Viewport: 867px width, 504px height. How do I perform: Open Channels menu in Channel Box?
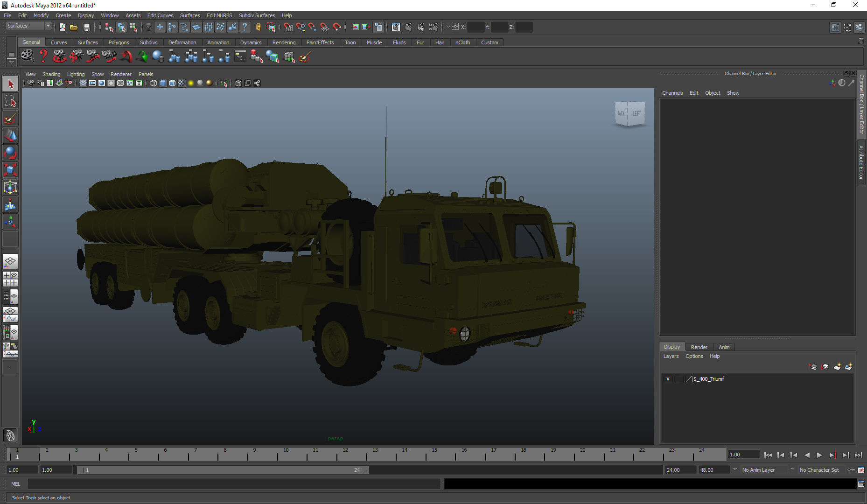672,93
